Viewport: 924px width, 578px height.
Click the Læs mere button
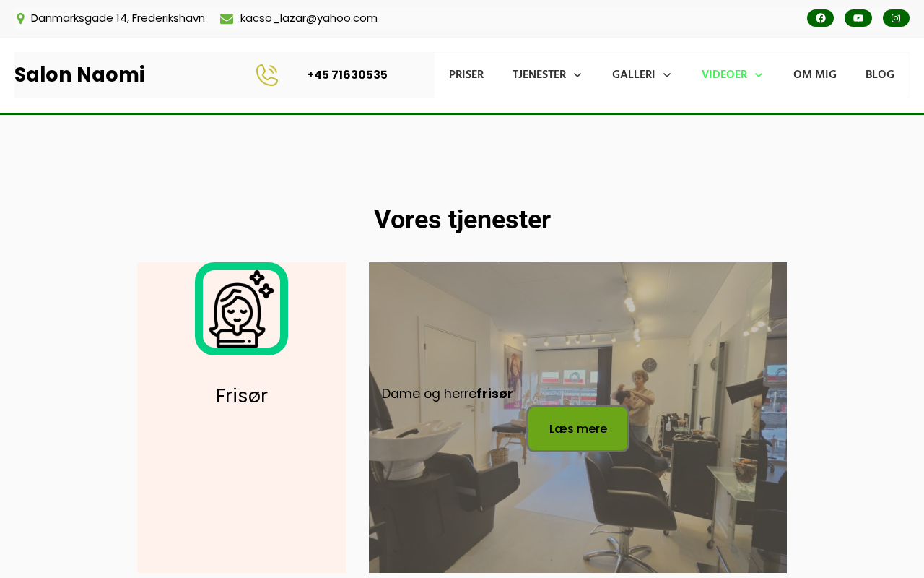coord(577,428)
